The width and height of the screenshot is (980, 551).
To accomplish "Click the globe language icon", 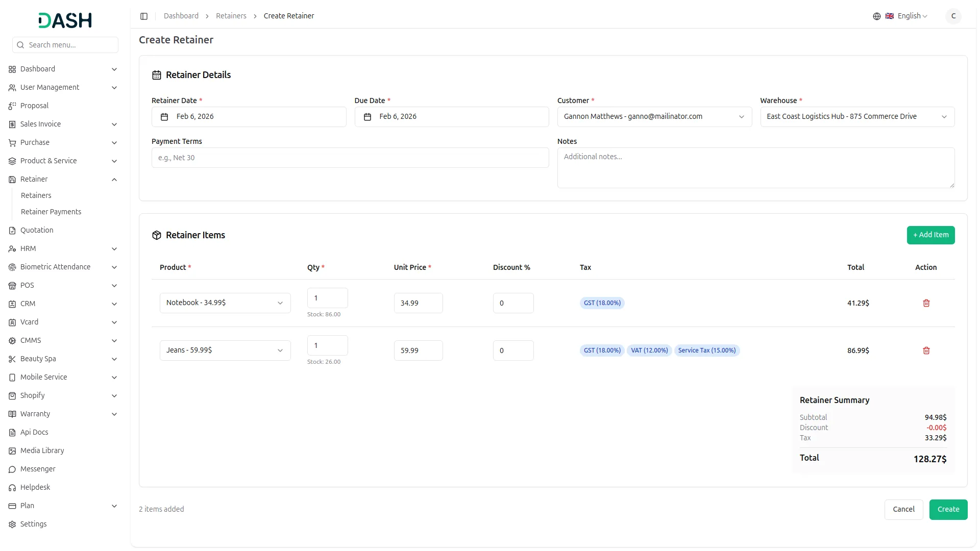I will point(876,16).
